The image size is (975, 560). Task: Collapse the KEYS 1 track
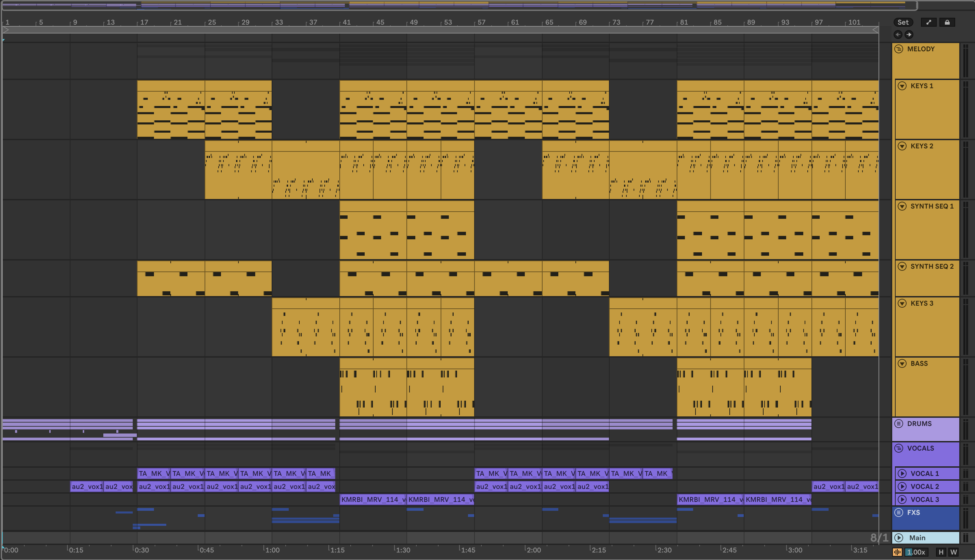902,86
